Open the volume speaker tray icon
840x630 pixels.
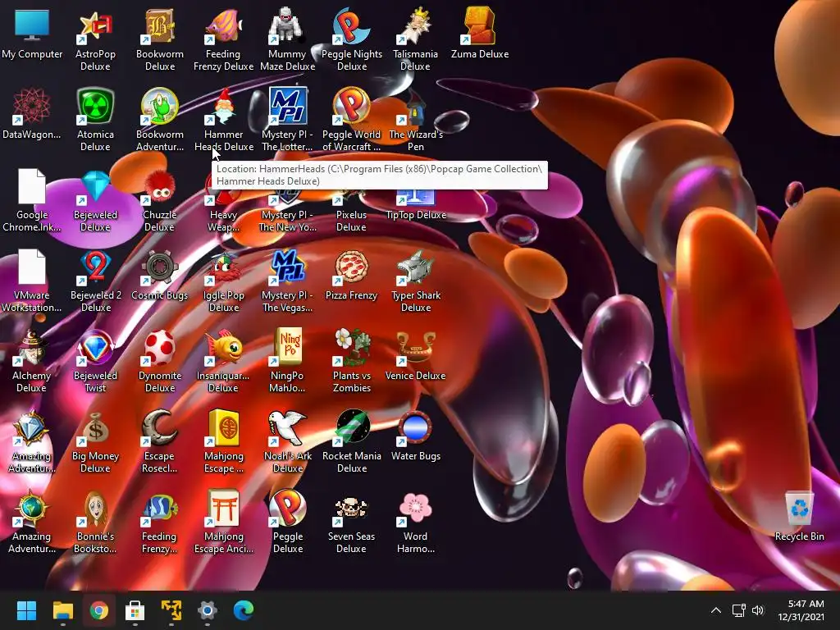click(758, 610)
